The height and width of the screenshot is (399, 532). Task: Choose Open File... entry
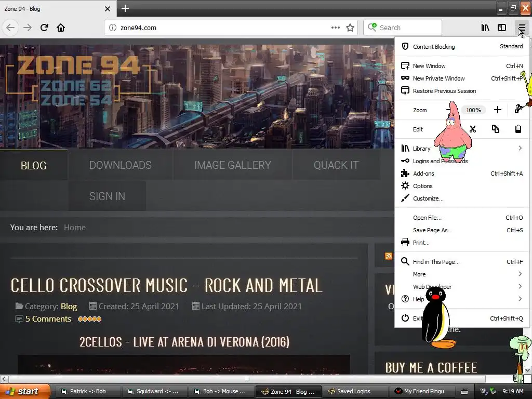(462, 218)
